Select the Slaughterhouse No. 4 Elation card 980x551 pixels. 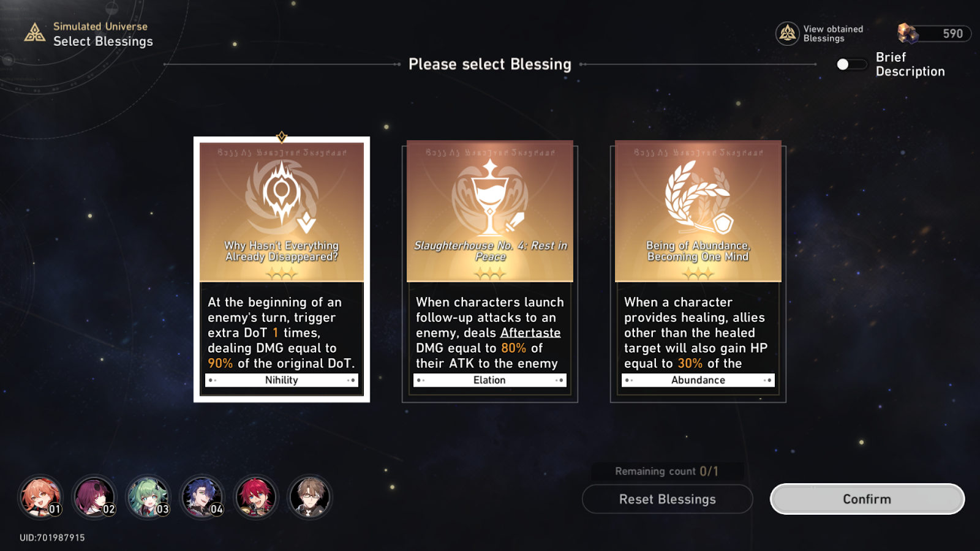[x=490, y=271]
